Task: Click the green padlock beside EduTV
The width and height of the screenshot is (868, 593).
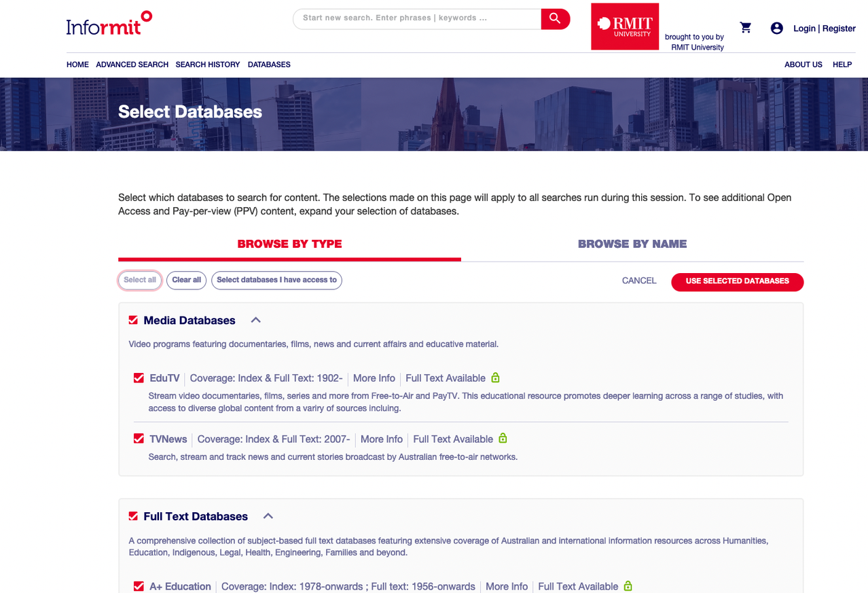Action: pyautogui.click(x=495, y=378)
